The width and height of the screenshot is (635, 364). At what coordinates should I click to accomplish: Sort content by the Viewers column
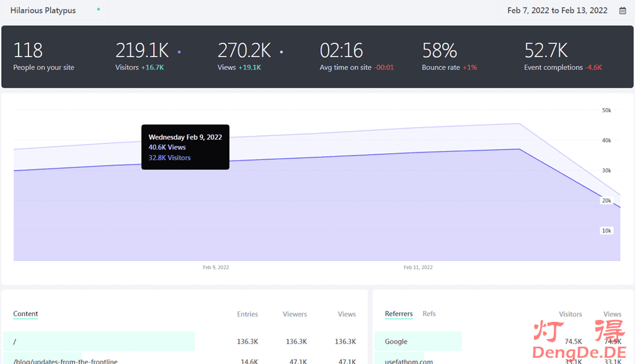pyautogui.click(x=295, y=314)
